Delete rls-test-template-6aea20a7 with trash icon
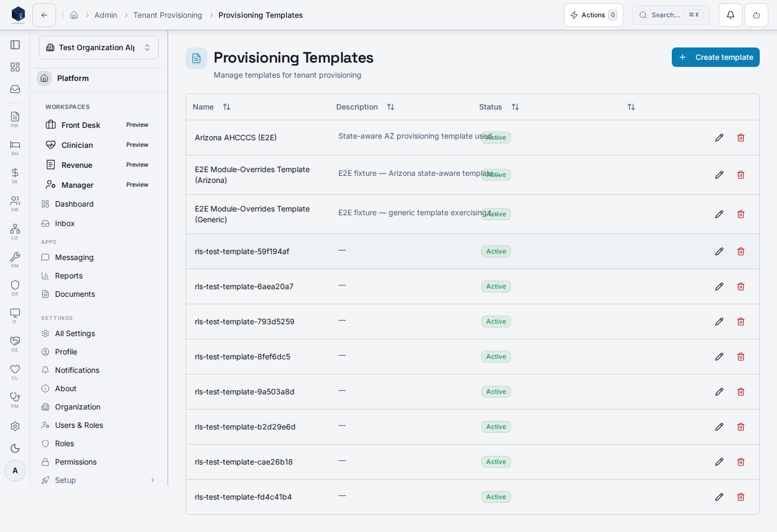This screenshot has height=532, width=777. [x=741, y=287]
